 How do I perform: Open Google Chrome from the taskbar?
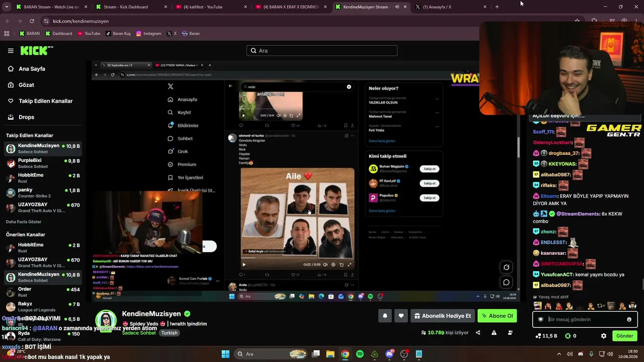[x=345, y=354]
